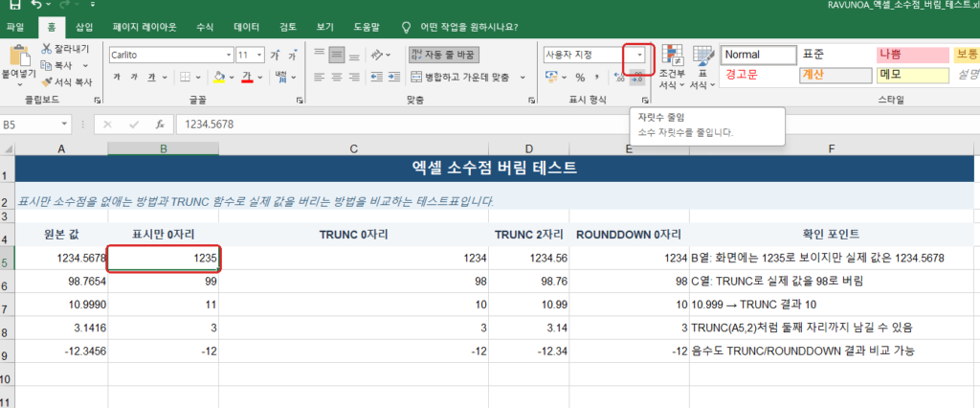The height and width of the screenshot is (408, 980).
Task: Switch to the 페이지 레이아웃 tab
Action: point(145,28)
